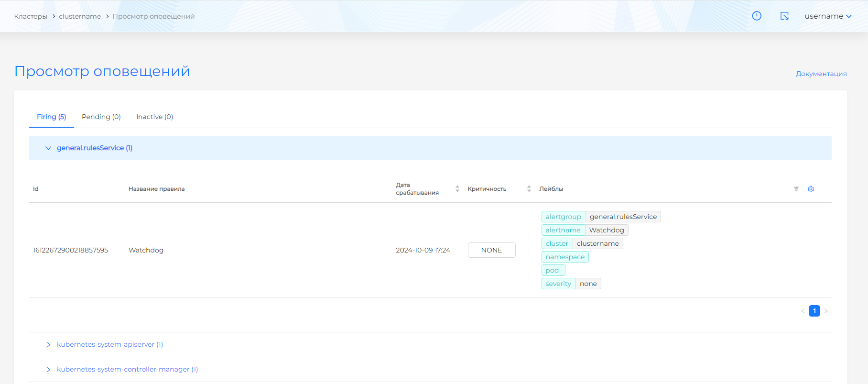Open the username dropdown menu
868x384 pixels.
tap(828, 16)
